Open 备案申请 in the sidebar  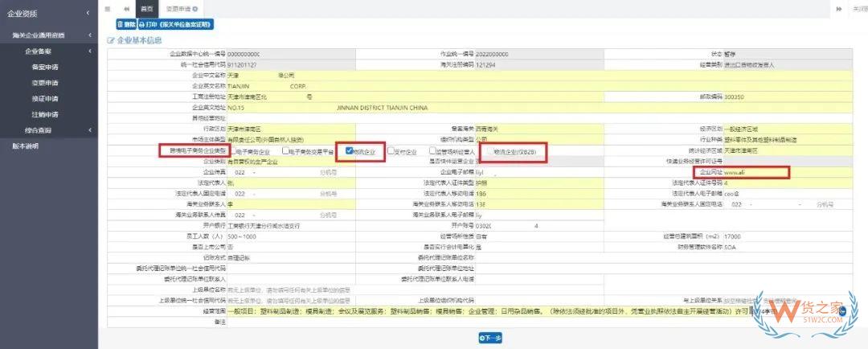coord(45,67)
